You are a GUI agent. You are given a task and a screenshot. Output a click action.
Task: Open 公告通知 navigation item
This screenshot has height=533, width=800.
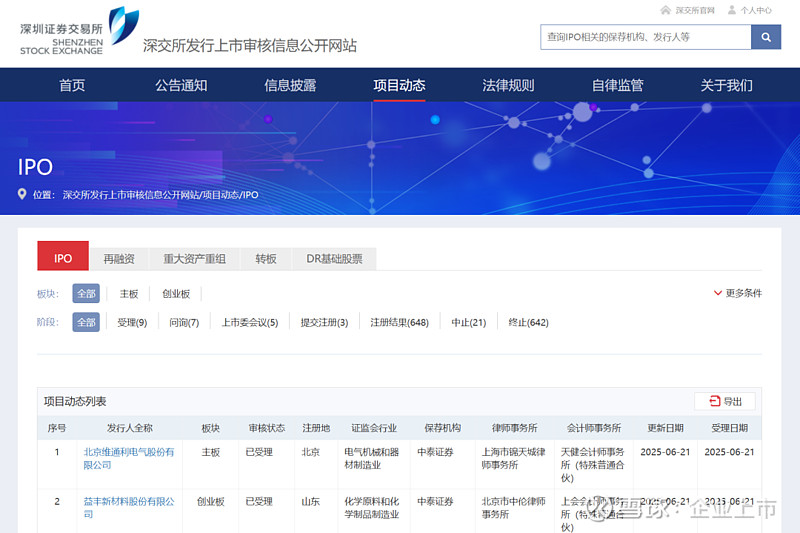click(x=181, y=85)
